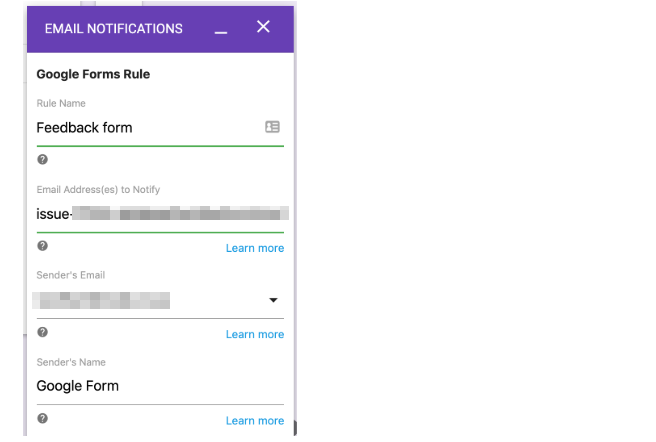Follow the Learn more link for Sender's Name
656x442 pixels.
click(x=254, y=421)
